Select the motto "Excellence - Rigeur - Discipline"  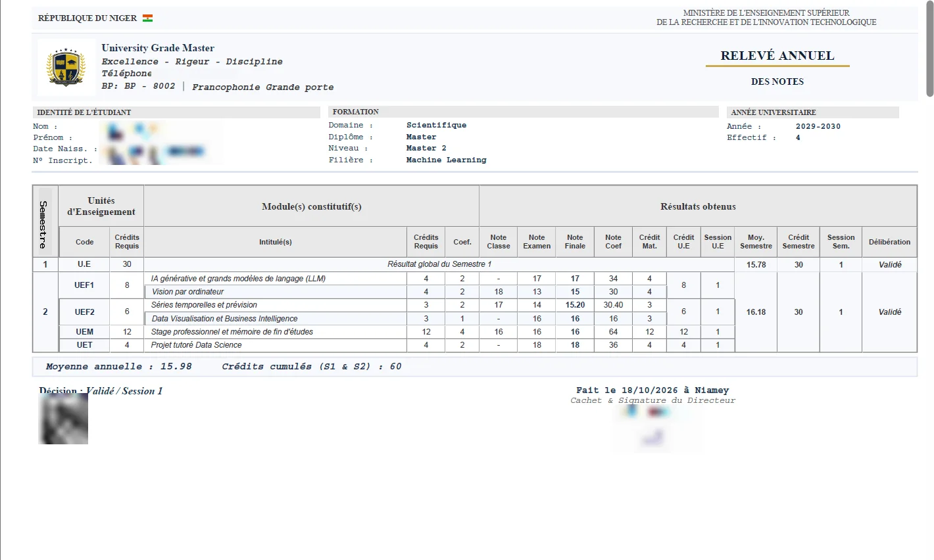pyautogui.click(x=192, y=62)
